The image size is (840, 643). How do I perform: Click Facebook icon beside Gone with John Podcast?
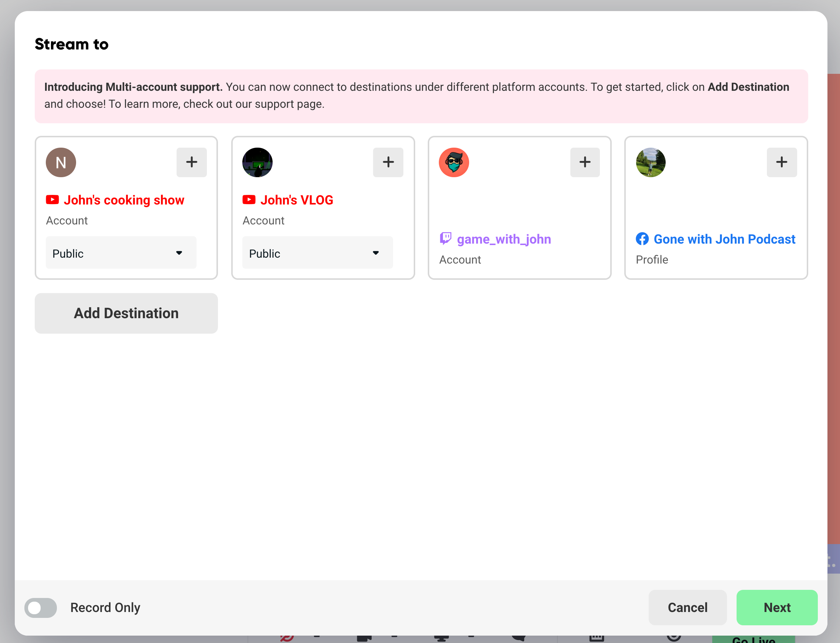click(x=642, y=239)
